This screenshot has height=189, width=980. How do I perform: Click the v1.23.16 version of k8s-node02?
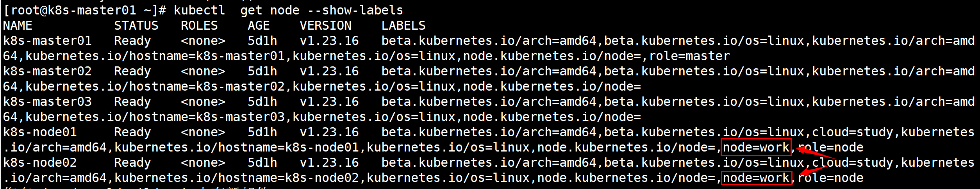point(329,162)
